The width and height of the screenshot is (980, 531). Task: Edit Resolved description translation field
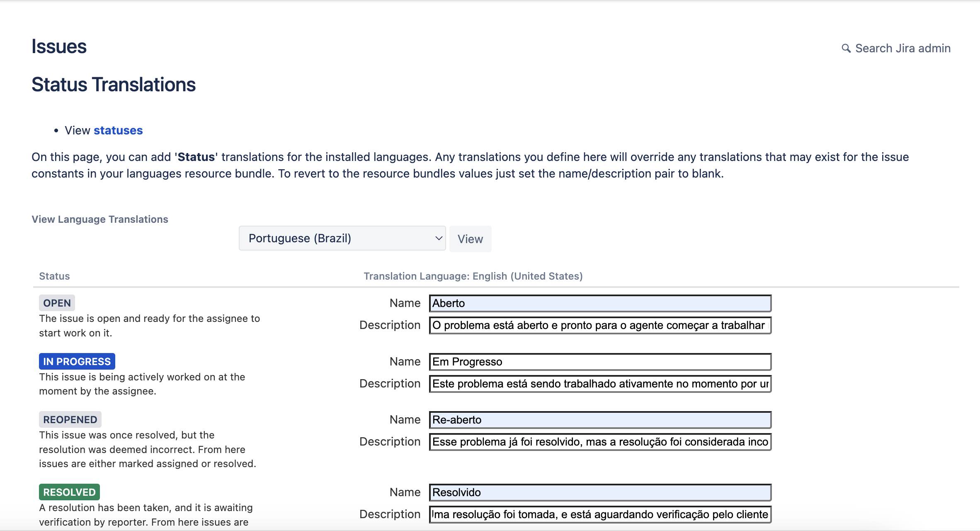599,514
